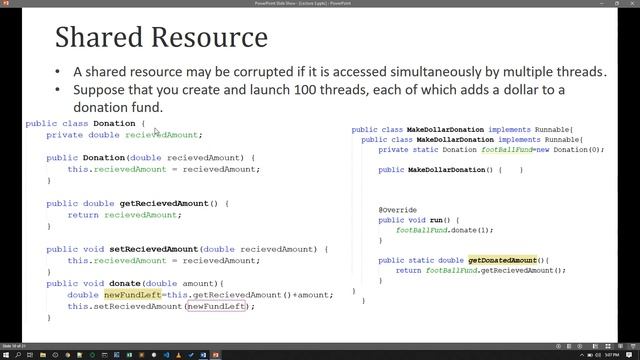Click the highlighted 'getDonatedAmount' method name
The width and height of the screenshot is (640, 360).
(x=502, y=260)
